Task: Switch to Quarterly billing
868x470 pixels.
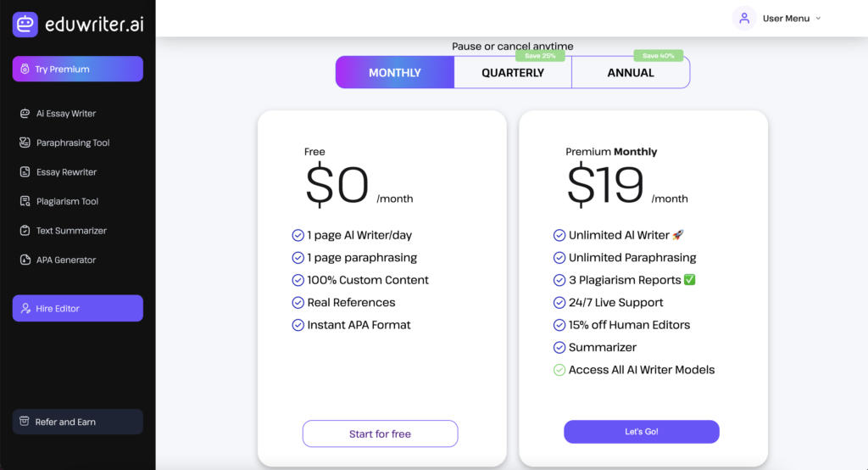Action: tap(513, 73)
